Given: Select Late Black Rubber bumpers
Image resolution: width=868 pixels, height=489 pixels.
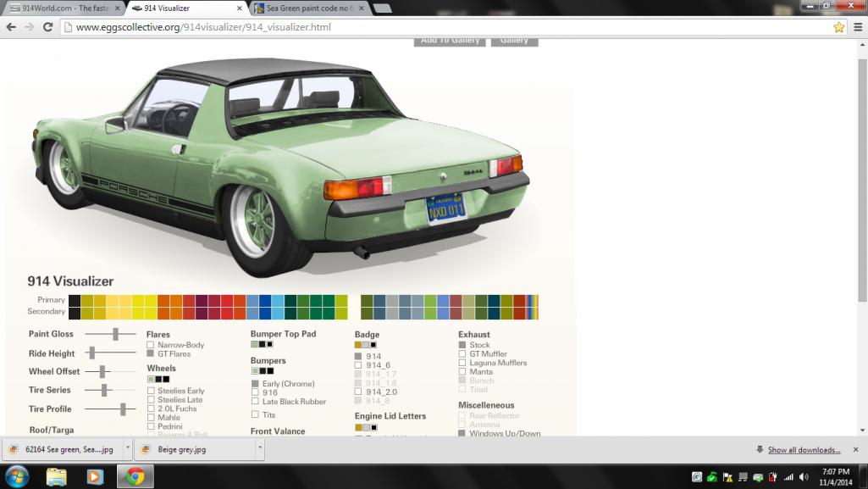Looking at the screenshot, I should point(255,401).
